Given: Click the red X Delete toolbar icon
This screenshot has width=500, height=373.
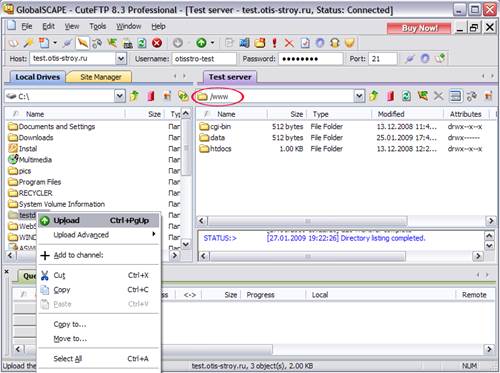Looking at the screenshot, I should (x=289, y=43).
